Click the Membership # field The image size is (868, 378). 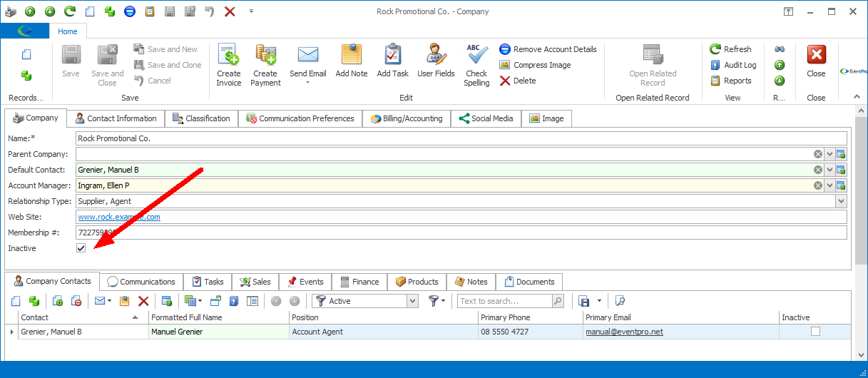[x=461, y=233]
